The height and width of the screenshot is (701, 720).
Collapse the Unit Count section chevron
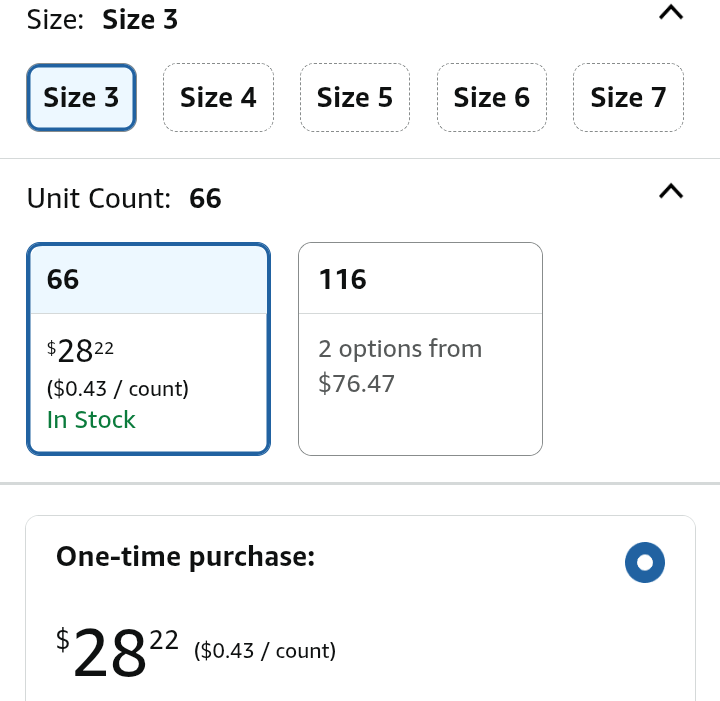click(671, 191)
